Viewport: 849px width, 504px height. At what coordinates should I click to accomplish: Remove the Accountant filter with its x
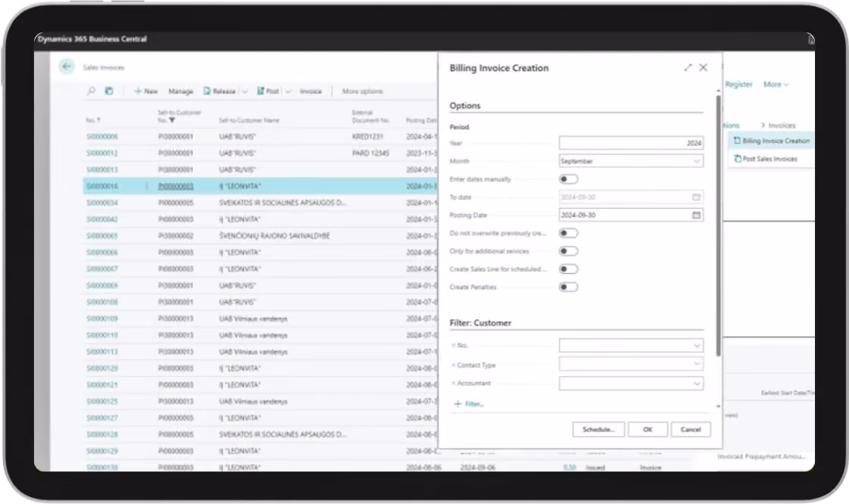[453, 383]
